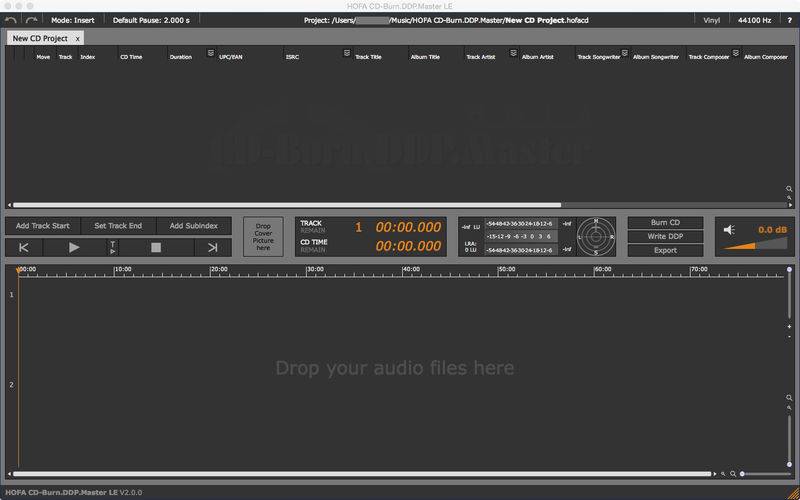This screenshot has height=500, width=800.
Task: Zoom out timeline horizontally with small magnifier
Action: [723, 474]
